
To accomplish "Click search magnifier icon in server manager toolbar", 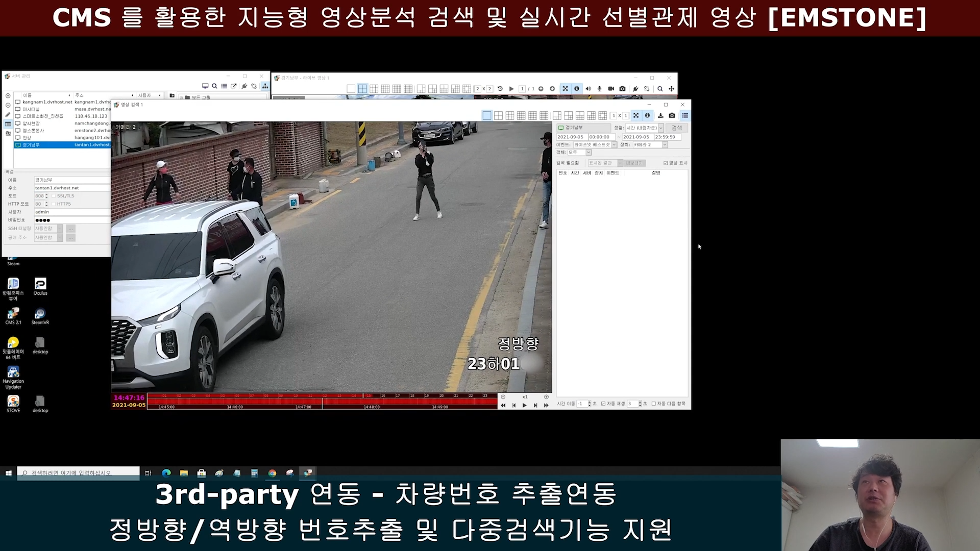I will [x=214, y=86].
